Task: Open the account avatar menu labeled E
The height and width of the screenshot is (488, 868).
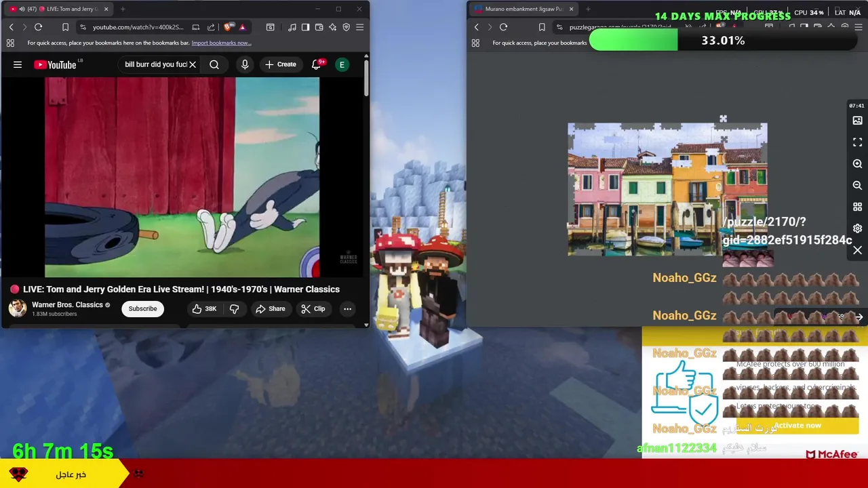Action: tap(342, 64)
